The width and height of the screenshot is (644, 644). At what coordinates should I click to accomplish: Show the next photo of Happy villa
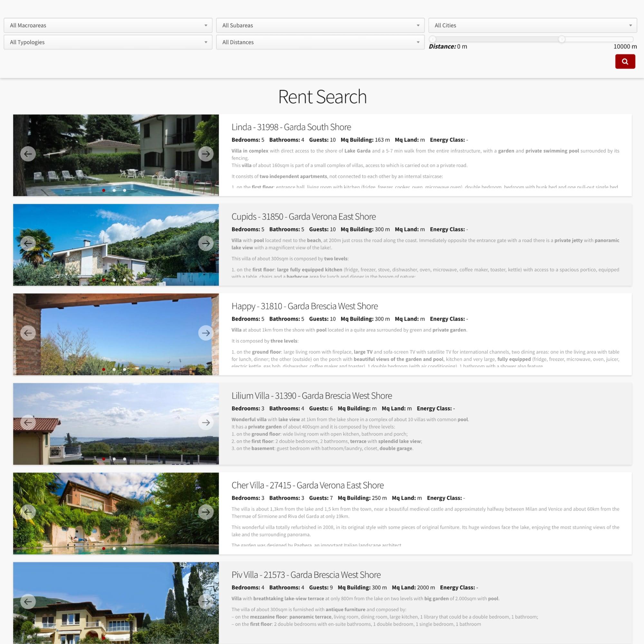206,333
